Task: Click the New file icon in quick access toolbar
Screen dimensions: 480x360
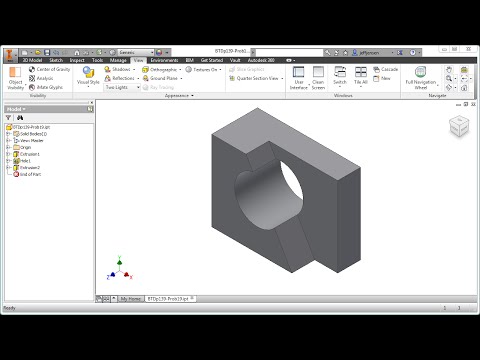Action: 25,53
